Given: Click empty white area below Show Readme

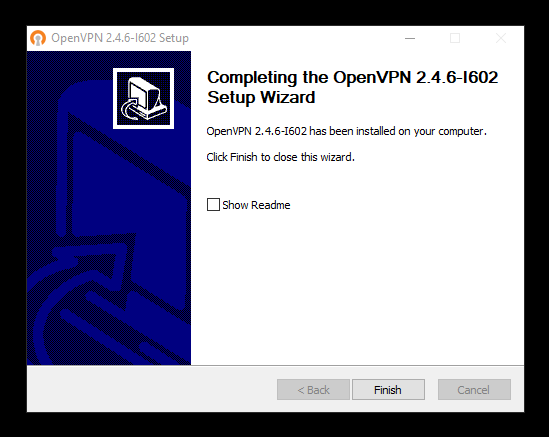Looking at the screenshot, I should point(357,287).
